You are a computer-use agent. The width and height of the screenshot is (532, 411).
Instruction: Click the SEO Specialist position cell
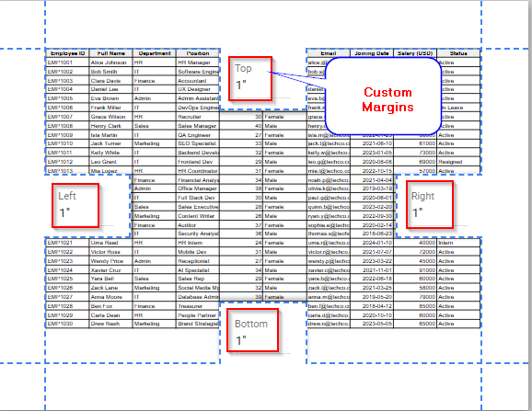tap(198, 143)
